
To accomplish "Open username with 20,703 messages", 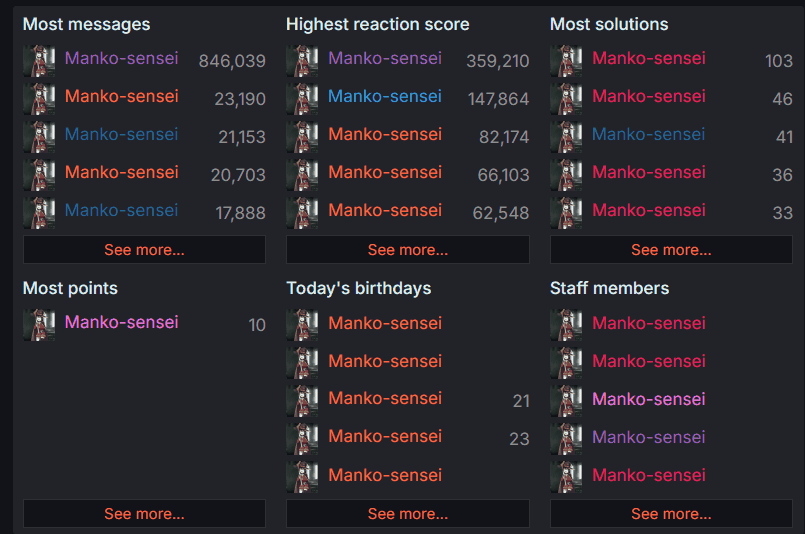I will [122, 172].
